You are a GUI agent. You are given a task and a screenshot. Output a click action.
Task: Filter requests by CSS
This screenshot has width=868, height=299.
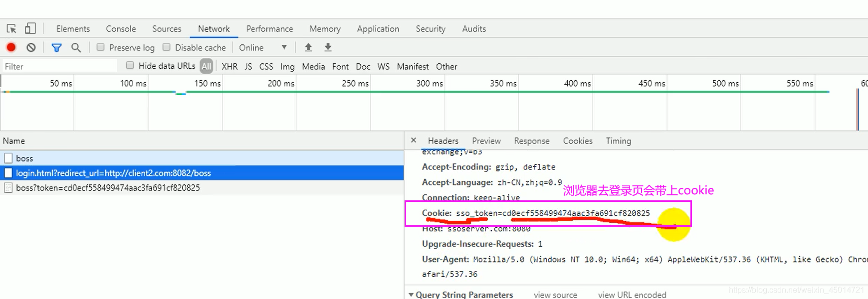tap(266, 66)
